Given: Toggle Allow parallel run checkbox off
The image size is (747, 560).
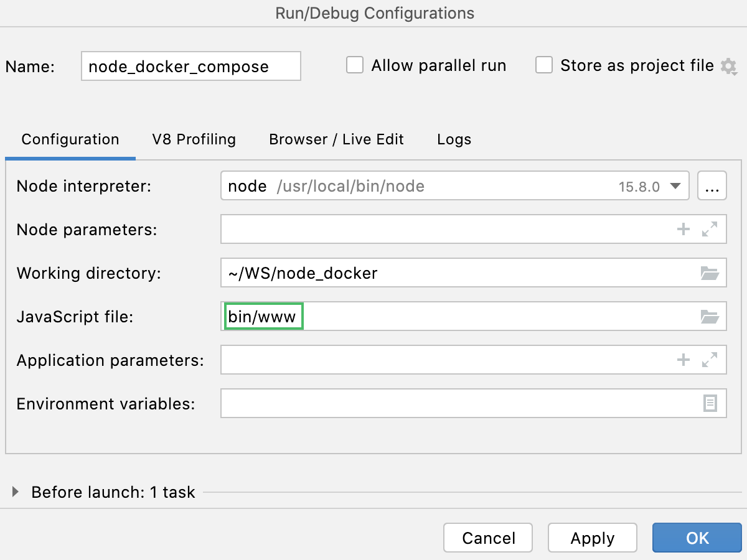Looking at the screenshot, I should (x=355, y=65).
